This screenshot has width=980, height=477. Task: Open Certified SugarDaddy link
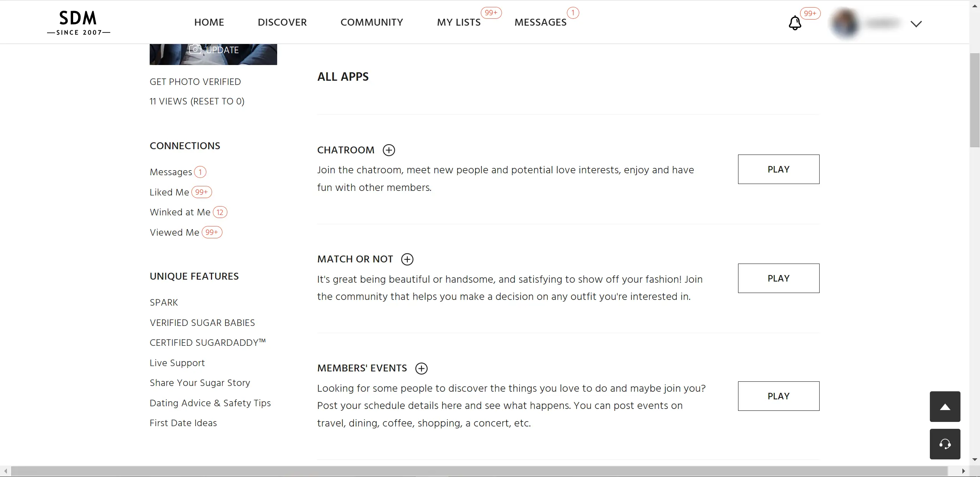tap(207, 343)
